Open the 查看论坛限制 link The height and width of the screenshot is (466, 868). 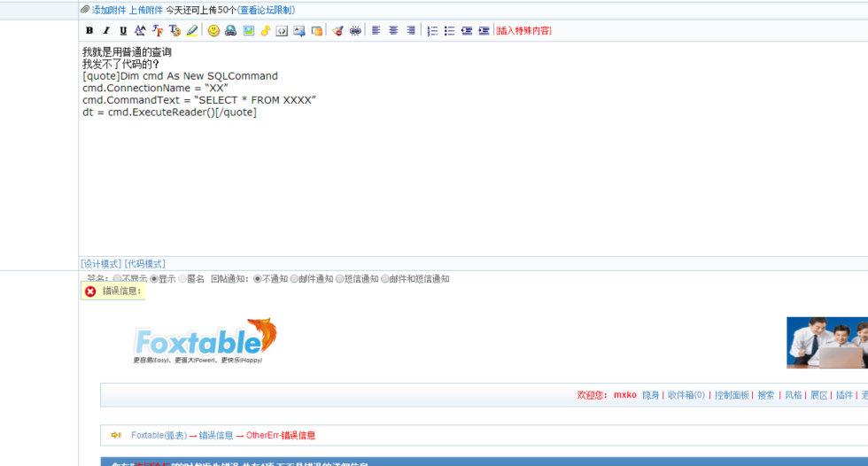[x=266, y=10]
